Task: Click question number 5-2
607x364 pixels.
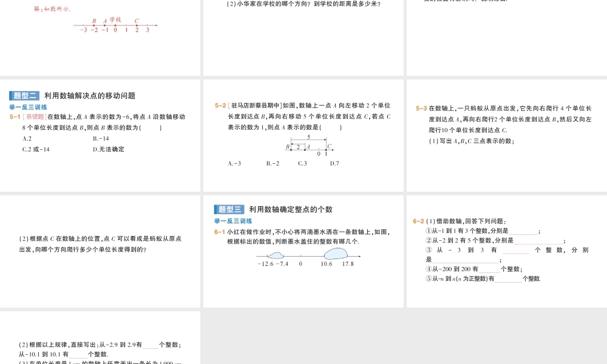Action: 220,106
